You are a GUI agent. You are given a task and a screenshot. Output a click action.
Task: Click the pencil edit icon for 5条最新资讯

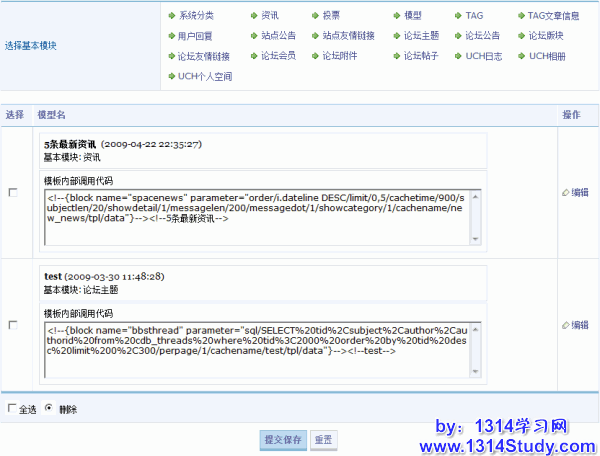click(566, 192)
